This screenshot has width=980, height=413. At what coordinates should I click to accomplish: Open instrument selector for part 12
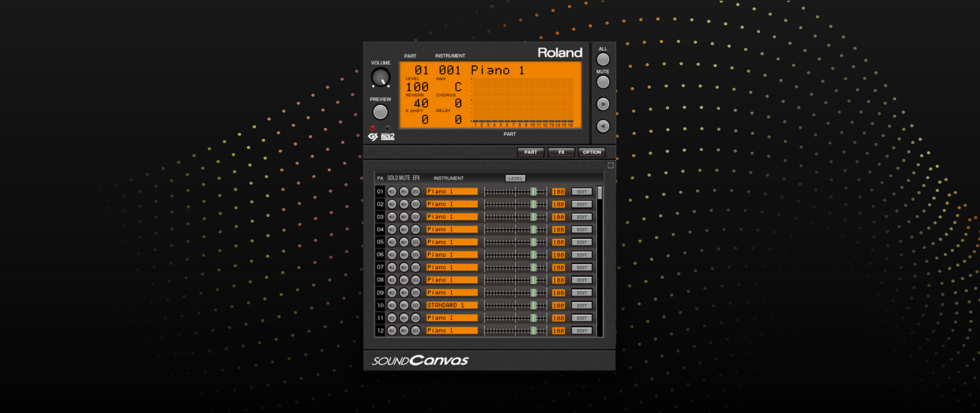[x=452, y=330]
